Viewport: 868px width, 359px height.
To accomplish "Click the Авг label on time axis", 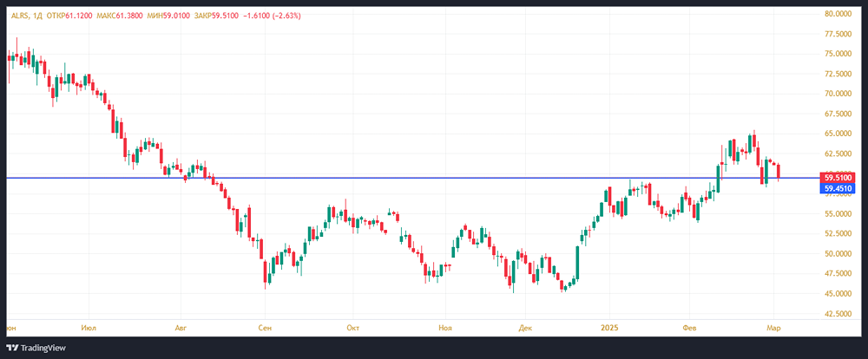I will pyautogui.click(x=181, y=328).
